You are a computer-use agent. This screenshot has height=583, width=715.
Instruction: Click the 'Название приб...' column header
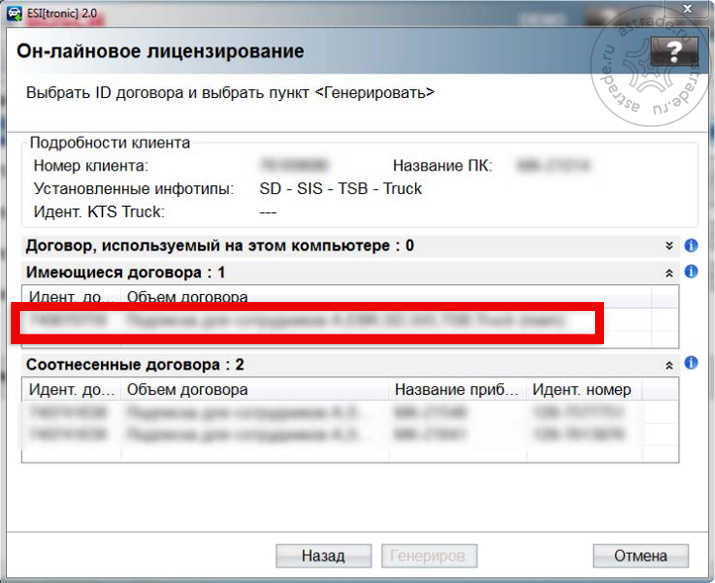[457, 390]
